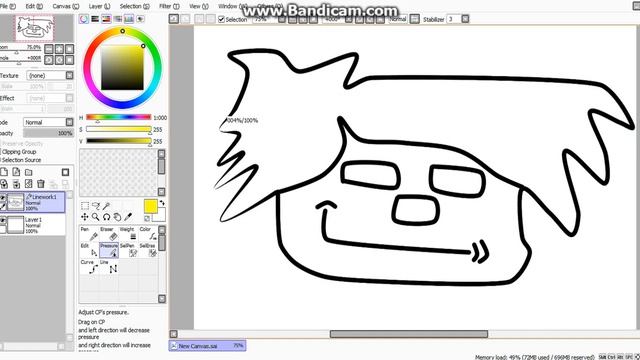Toggle the RGB slider panel

pos(95,19)
